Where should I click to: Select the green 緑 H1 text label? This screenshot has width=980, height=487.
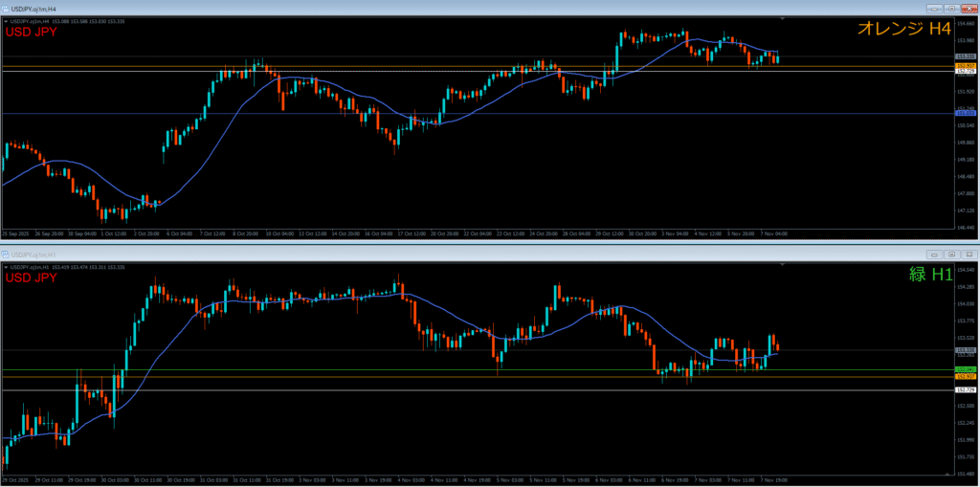point(930,274)
